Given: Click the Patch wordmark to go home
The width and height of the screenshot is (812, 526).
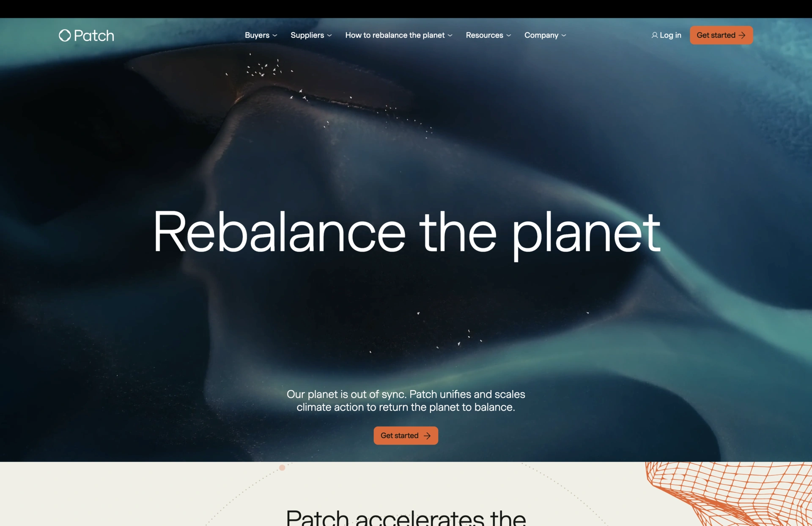Looking at the screenshot, I should click(x=94, y=36).
